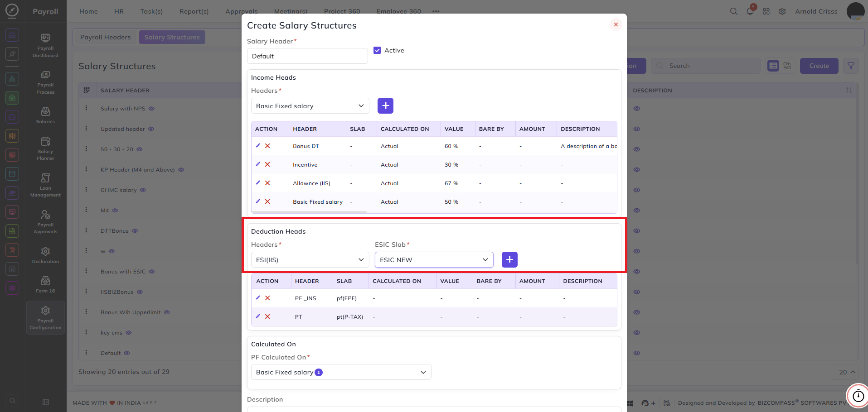Open row menu for KP Header

pyautogui.click(x=86, y=169)
